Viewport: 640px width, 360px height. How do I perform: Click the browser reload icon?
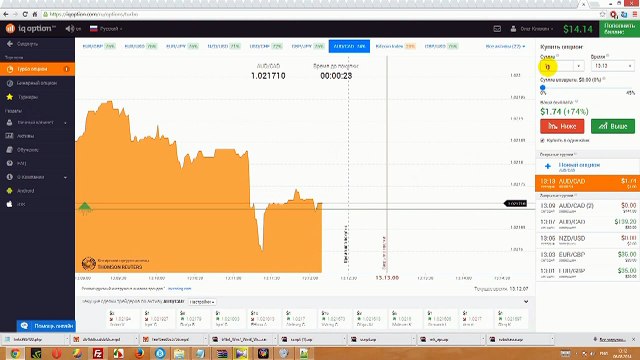(x=25, y=14)
